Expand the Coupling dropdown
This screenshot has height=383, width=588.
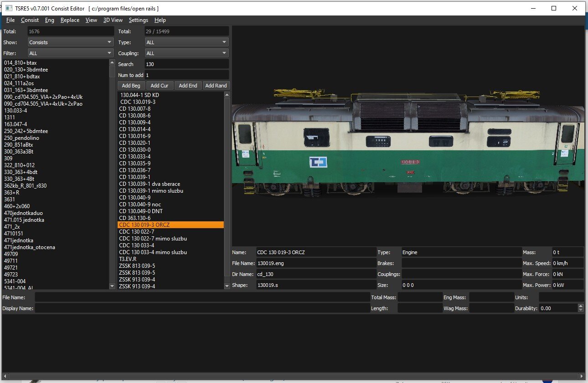point(187,53)
